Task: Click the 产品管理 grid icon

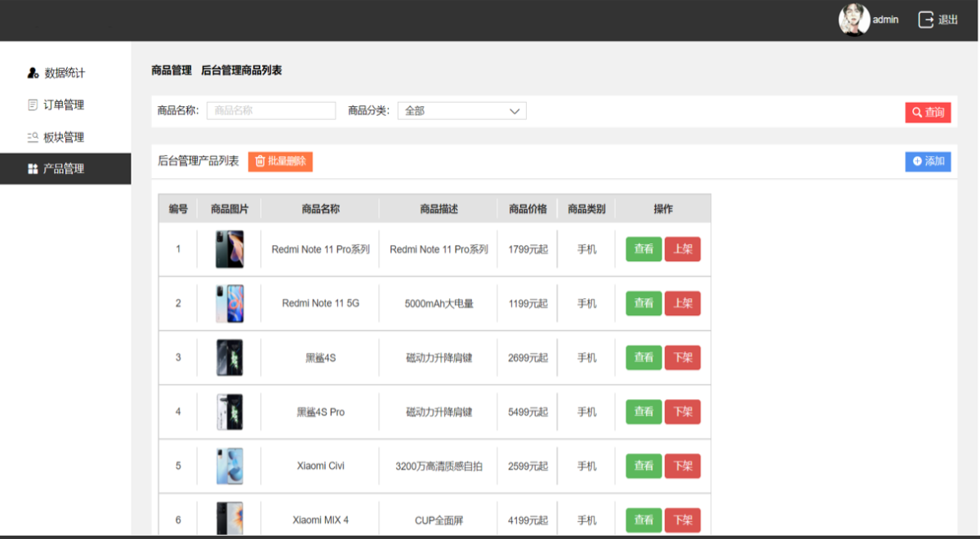Action: pos(33,169)
